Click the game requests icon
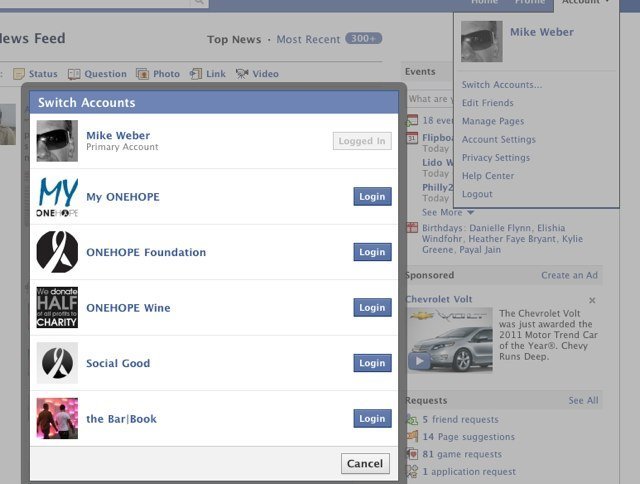Screen dimensions: 640x484 pos(412,454)
